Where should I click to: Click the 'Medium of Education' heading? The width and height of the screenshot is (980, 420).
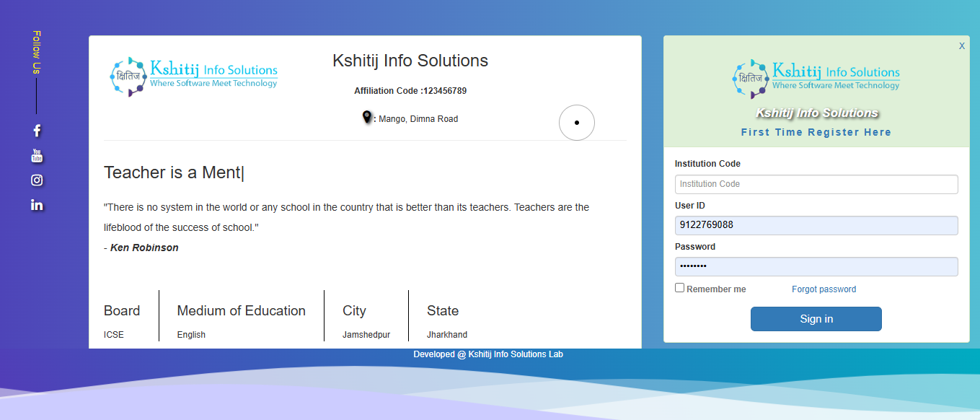[x=242, y=311]
